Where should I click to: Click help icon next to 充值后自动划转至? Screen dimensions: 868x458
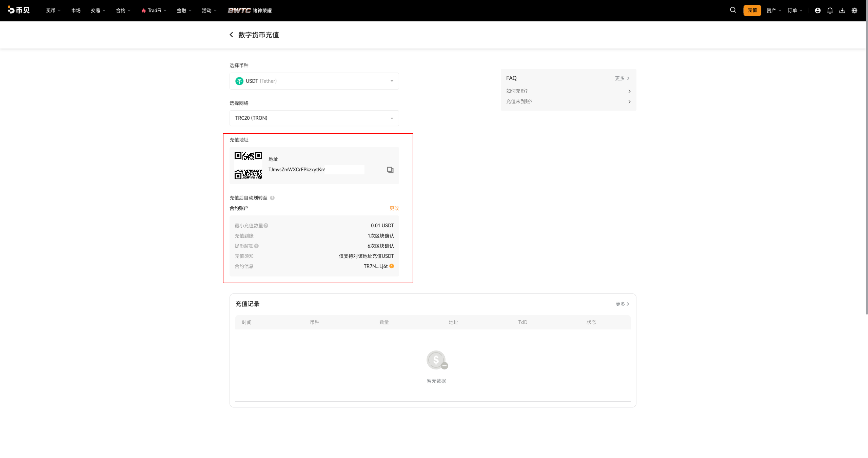tap(272, 198)
